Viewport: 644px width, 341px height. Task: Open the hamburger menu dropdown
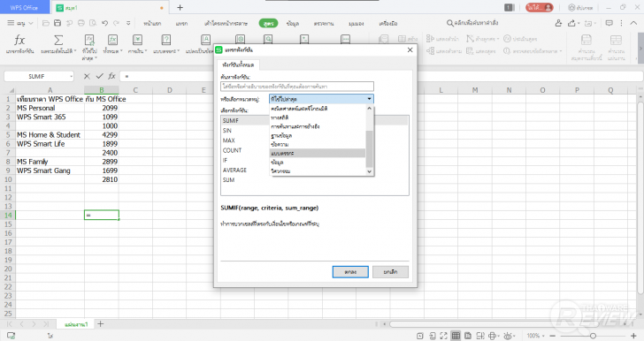pyautogui.click(x=19, y=23)
